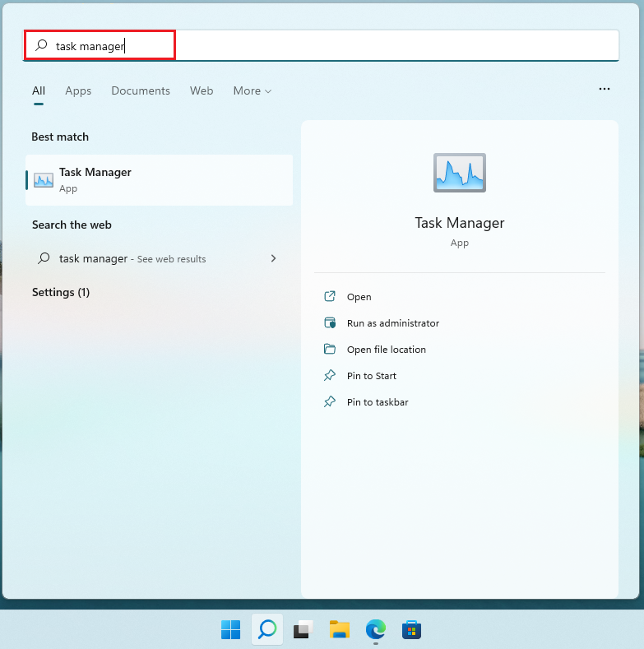Launch File Explorer from the taskbar

pos(340,630)
